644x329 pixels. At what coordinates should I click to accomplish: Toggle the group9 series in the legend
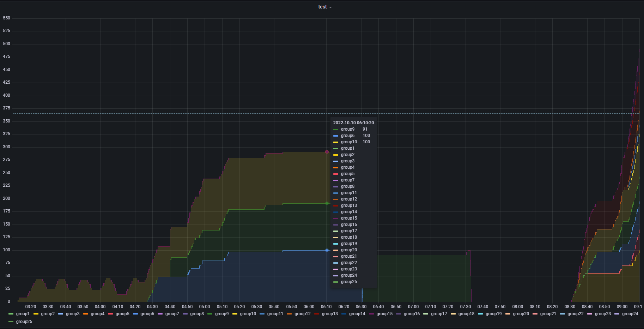pos(222,314)
